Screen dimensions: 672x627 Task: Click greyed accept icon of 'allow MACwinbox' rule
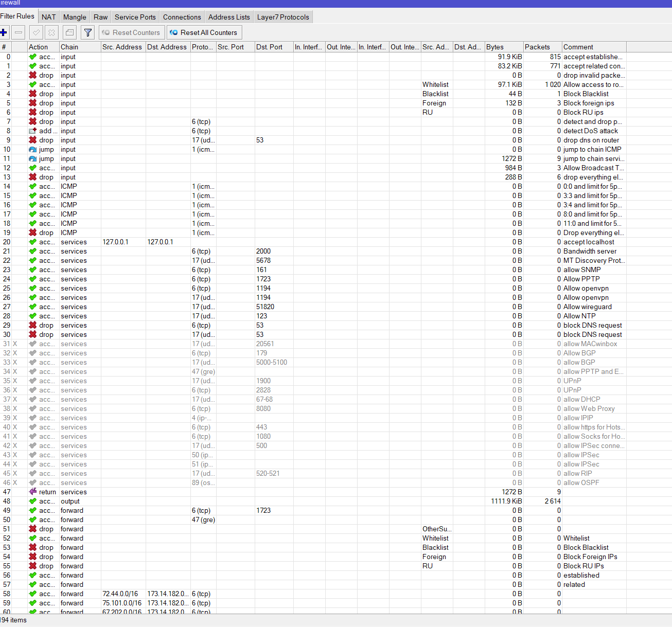pos(33,344)
